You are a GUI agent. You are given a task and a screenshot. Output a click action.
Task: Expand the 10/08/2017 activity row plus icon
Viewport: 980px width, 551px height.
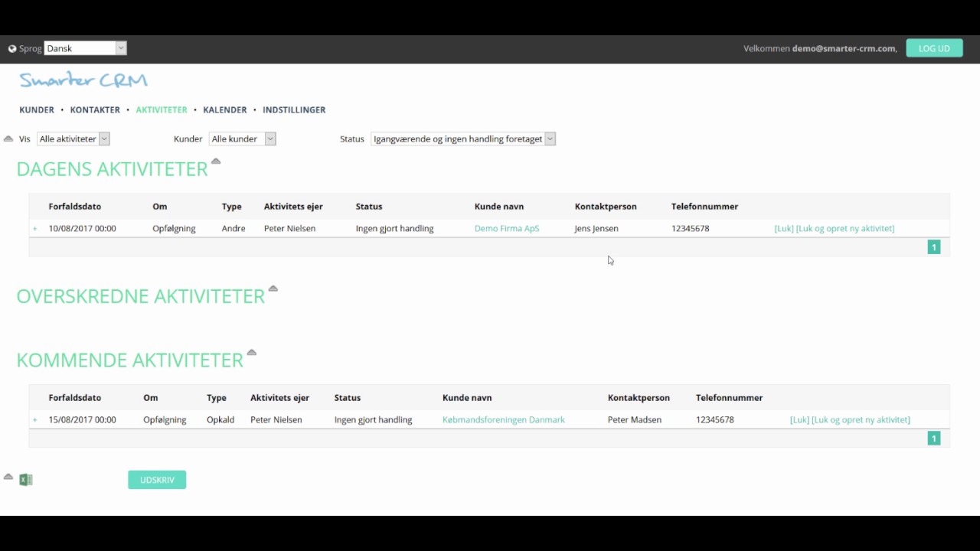click(34, 228)
